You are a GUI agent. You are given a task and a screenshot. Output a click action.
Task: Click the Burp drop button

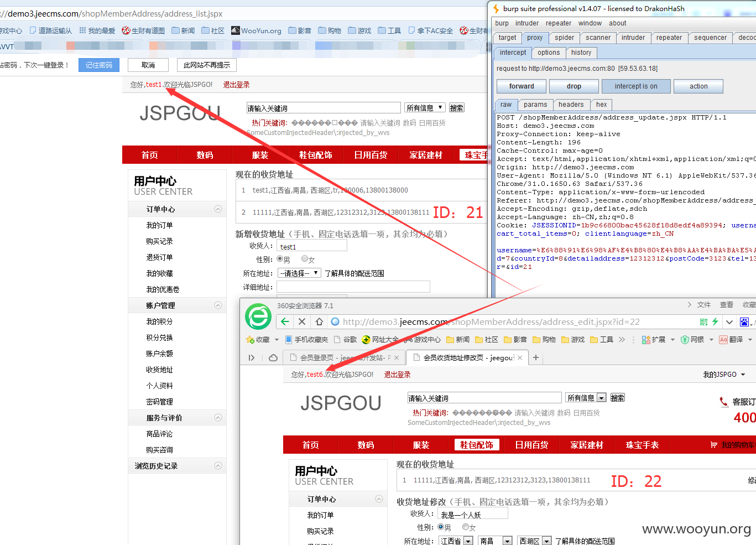point(574,86)
